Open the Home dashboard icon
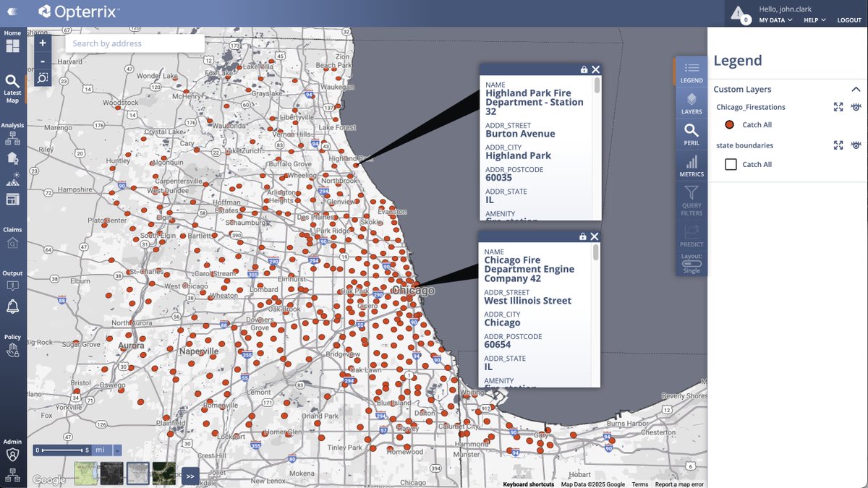Screen dimensions: 868x488 [x=12, y=46]
